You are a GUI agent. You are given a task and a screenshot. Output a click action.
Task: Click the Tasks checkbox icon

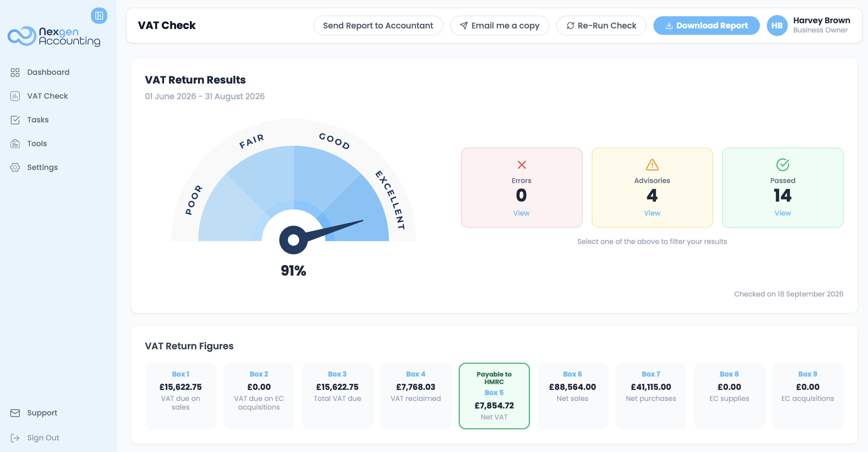tap(15, 120)
